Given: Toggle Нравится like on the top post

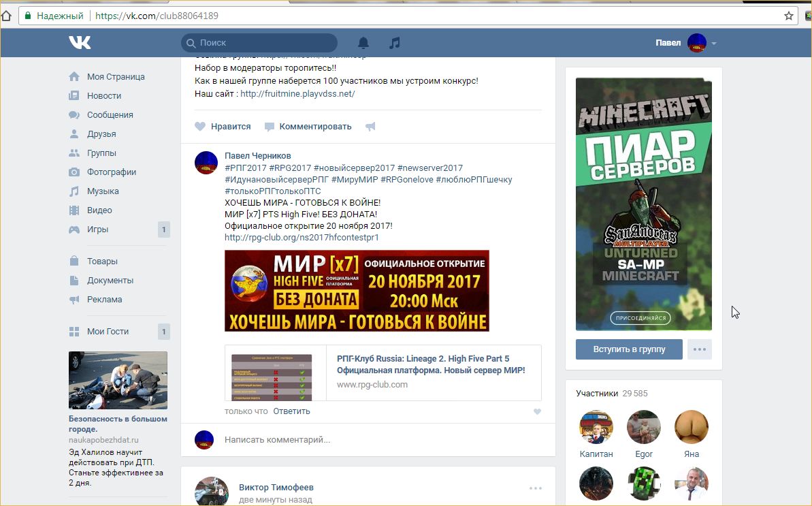Looking at the screenshot, I should coord(223,127).
